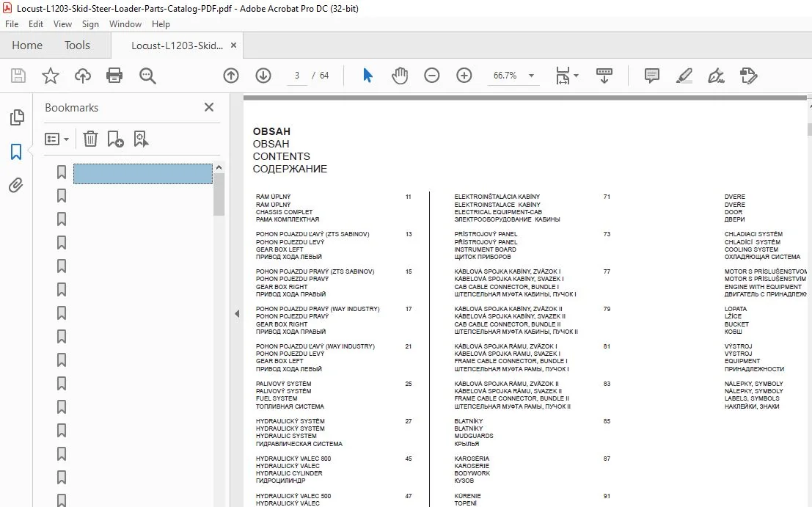Screen dimensions: 812x507
Task: Collapse navigation pane arrow
Action: tap(237, 313)
